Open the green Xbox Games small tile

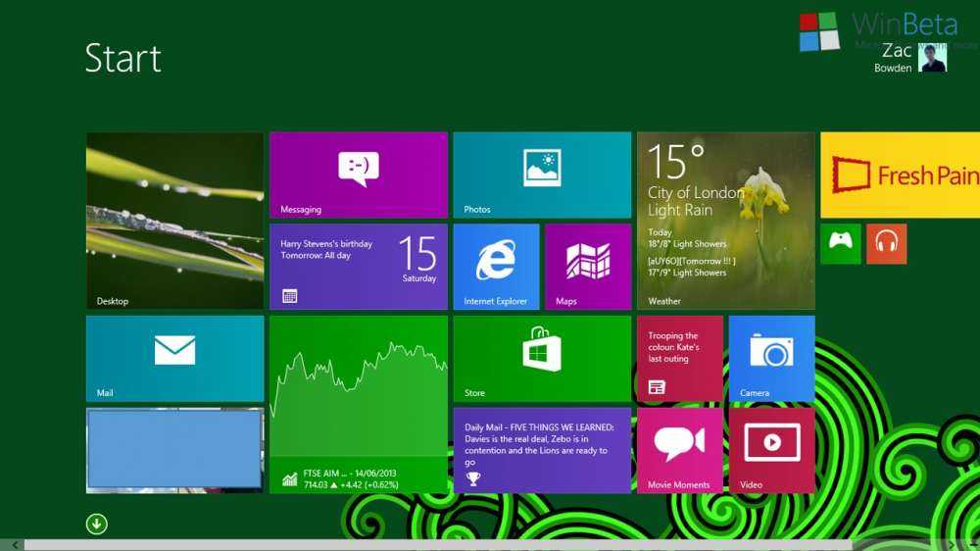point(841,244)
